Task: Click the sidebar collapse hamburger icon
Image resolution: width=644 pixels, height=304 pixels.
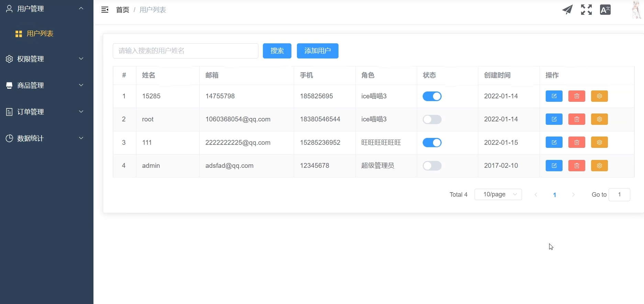Action: 105,10
